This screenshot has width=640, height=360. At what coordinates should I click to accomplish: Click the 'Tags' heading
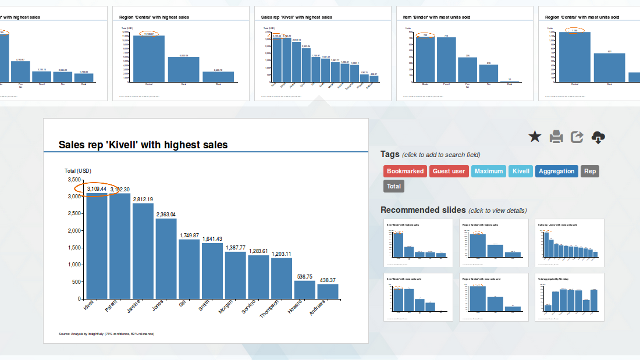point(390,154)
